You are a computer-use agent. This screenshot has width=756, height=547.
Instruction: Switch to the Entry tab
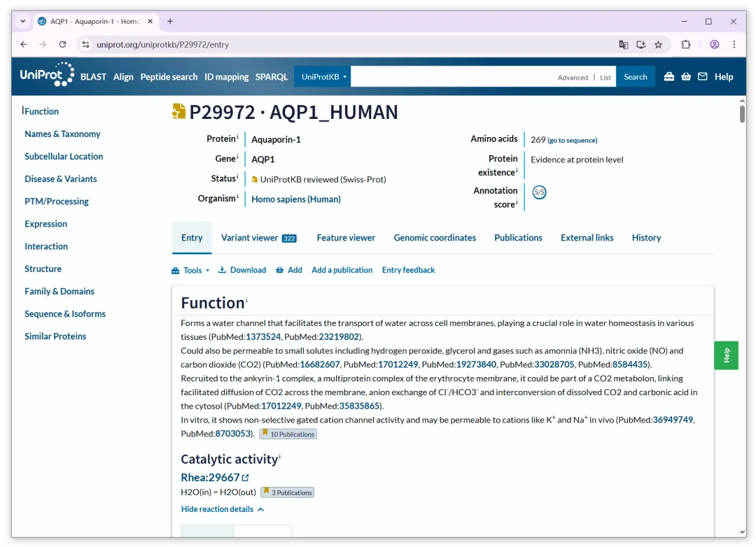(x=192, y=238)
